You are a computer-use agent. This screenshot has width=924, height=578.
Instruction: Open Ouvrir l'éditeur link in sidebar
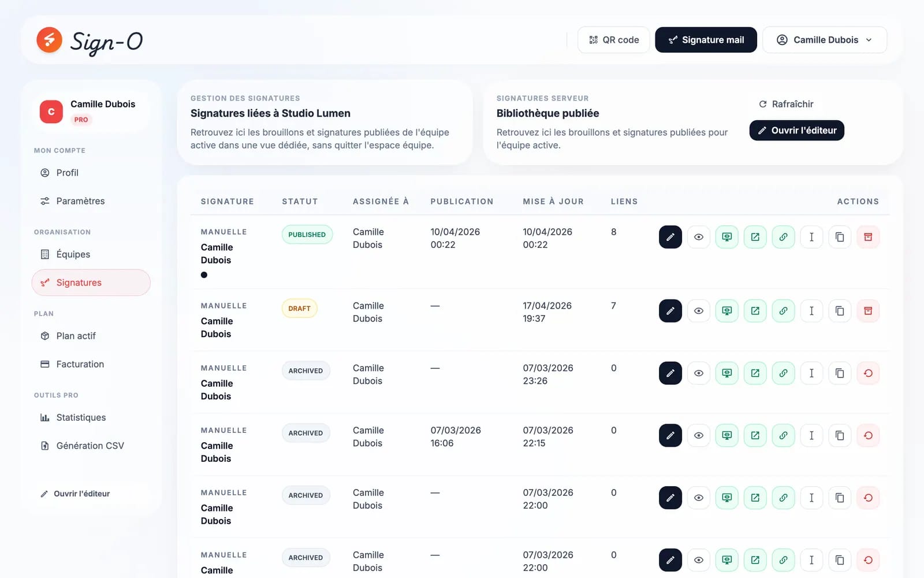coord(75,494)
